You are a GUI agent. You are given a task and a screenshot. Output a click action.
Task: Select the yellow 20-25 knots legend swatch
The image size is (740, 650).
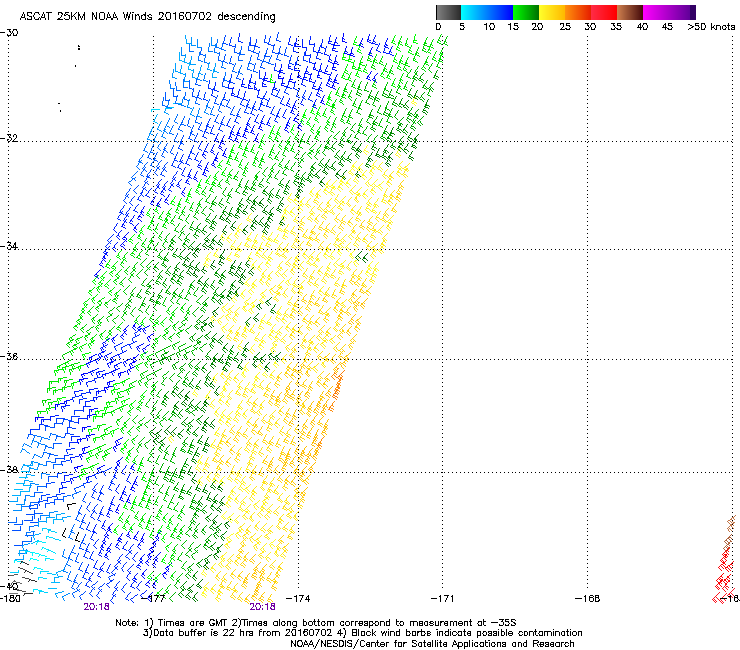click(552, 12)
